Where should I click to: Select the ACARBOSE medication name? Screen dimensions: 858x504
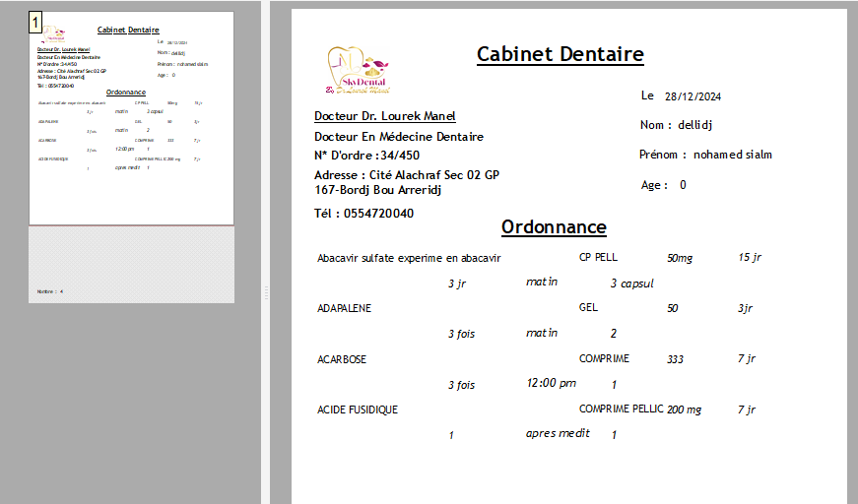tap(341, 359)
